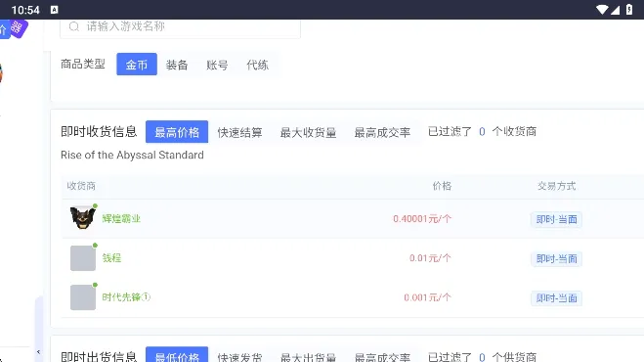Click filtered count 0 for 供货商

click(482, 357)
